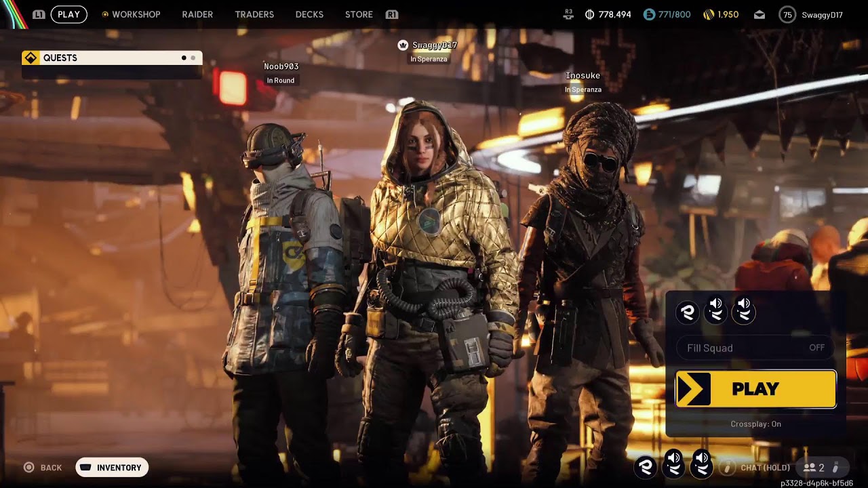The height and width of the screenshot is (488, 868).
Task: Click the crown leader icon by SwaggyD17
Action: (403, 45)
